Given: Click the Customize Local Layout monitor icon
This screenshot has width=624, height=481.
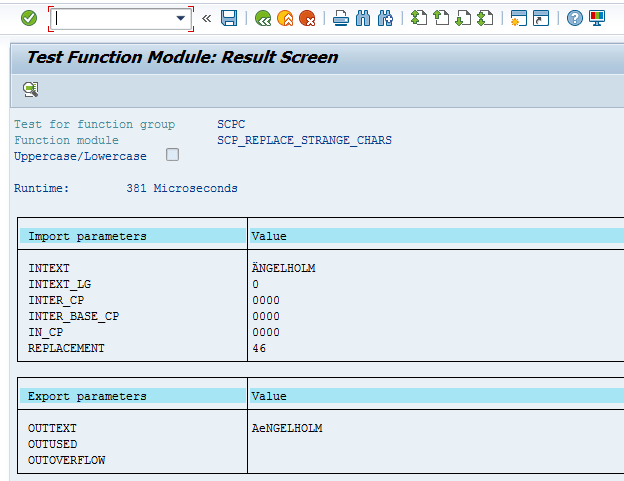Looking at the screenshot, I should pyautogui.click(x=597, y=18).
